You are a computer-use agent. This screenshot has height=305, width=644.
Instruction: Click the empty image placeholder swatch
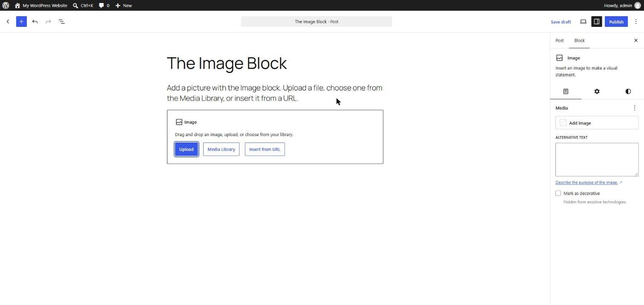[x=563, y=123]
